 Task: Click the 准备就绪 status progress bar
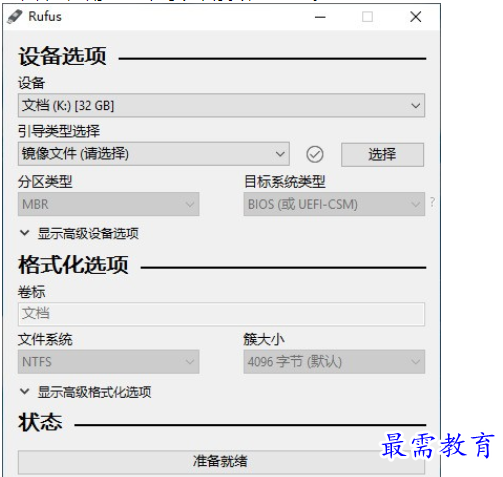point(221,462)
